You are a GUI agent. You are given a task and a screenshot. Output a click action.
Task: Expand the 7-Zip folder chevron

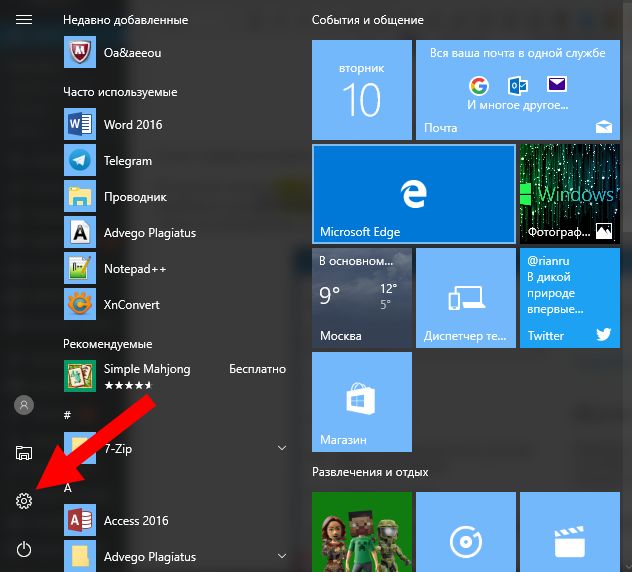[x=282, y=449]
